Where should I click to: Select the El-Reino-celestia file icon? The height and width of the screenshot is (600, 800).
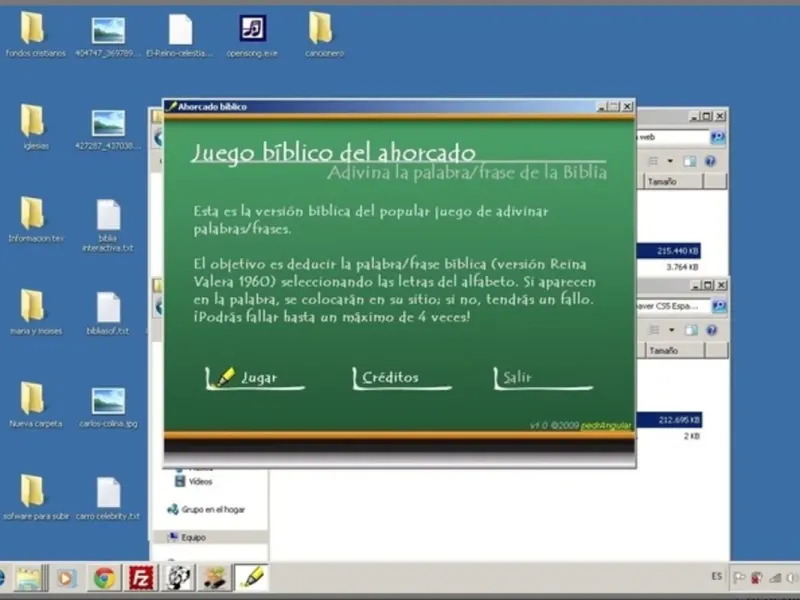pyautogui.click(x=180, y=35)
